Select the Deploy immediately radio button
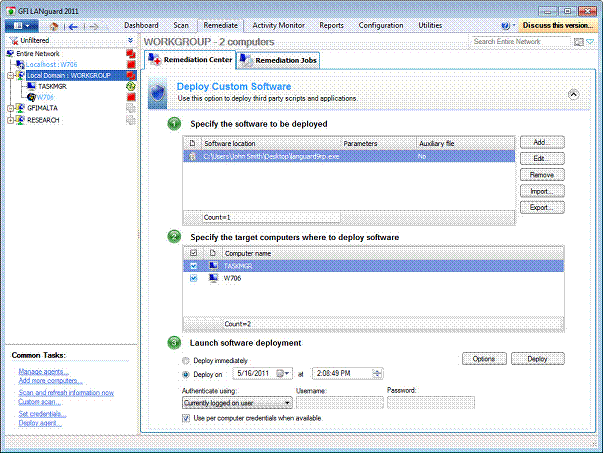604x454 pixels. 186,361
